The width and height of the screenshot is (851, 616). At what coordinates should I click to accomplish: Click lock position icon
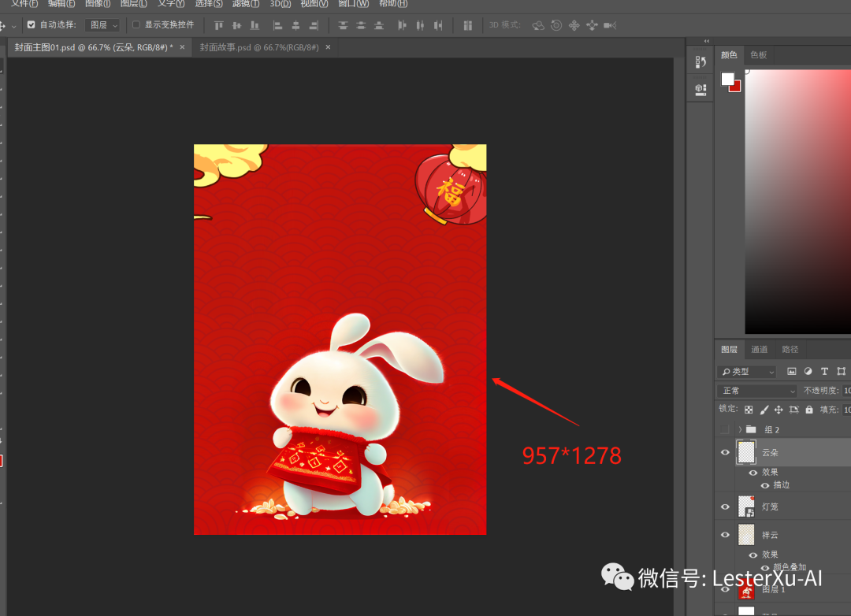point(779,410)
